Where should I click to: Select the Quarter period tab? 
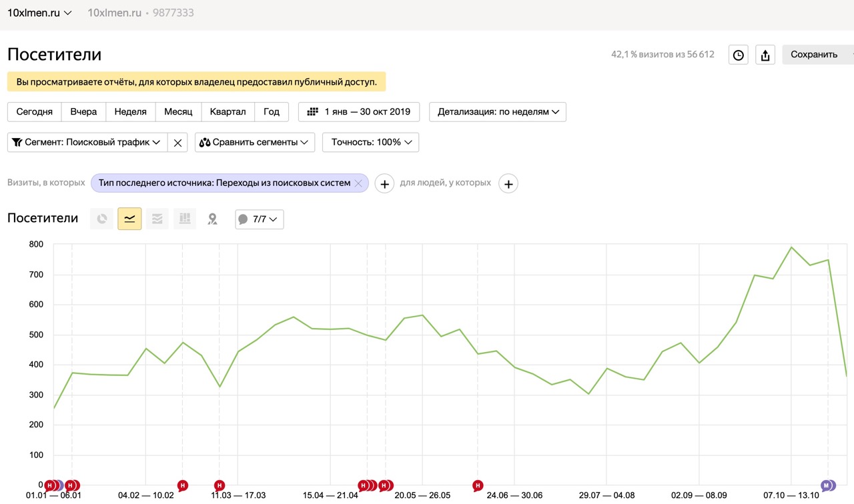228,112
